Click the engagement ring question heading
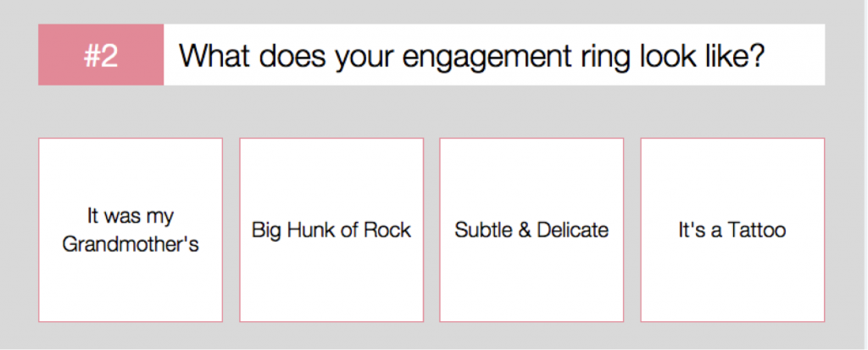This screenshot has width=868, height=350. coord(472,55)
